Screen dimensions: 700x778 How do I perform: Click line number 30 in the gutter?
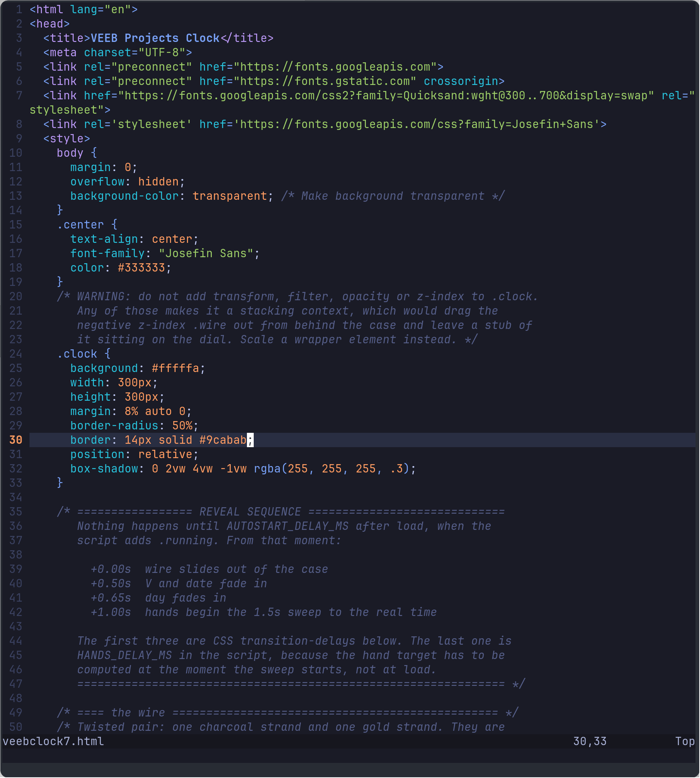pos(16,440)
